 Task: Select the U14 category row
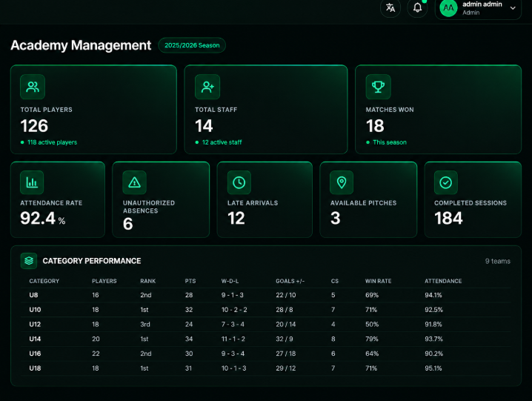[266, 339]
